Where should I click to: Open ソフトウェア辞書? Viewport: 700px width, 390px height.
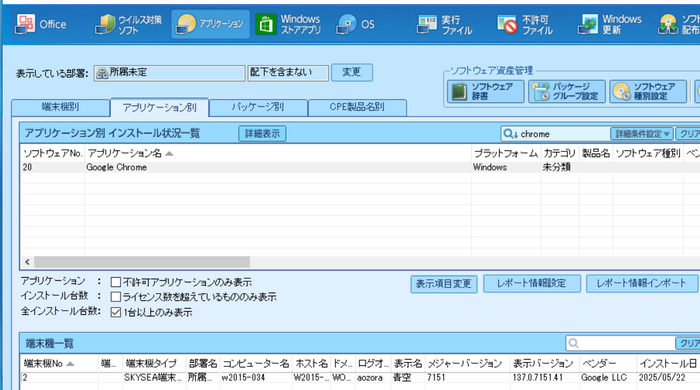coord(486,91)
